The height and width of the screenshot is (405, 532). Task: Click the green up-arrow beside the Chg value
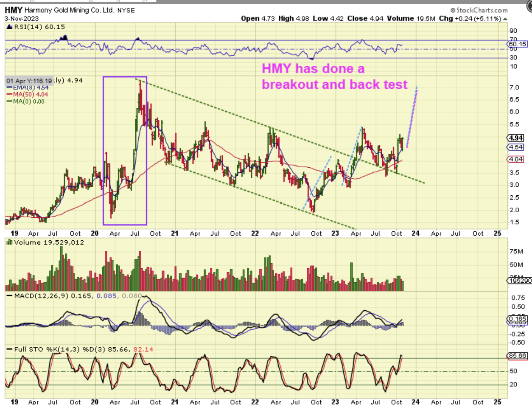[x=505, y=19]
